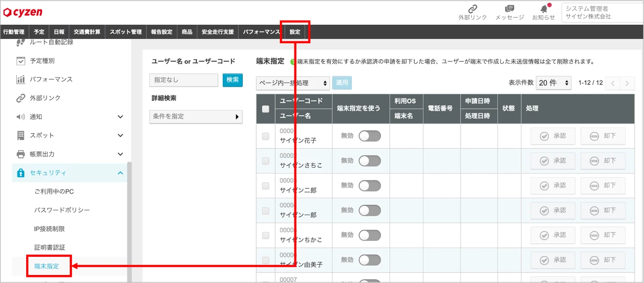
Task: Click the 通知 speaker icon in sidebar
Action: click(21, 117)
